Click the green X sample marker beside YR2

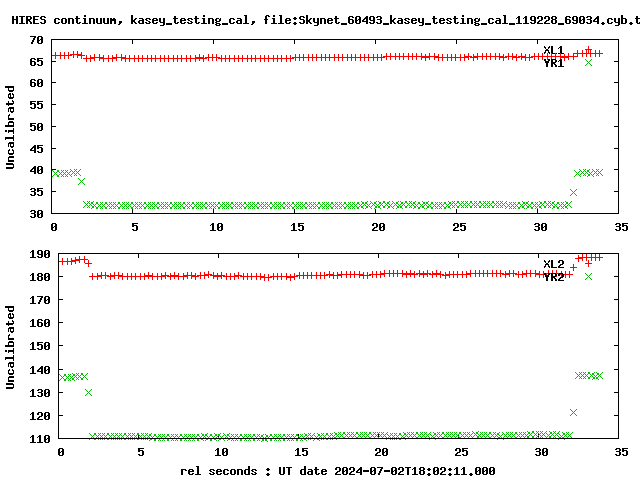point(588,276)
